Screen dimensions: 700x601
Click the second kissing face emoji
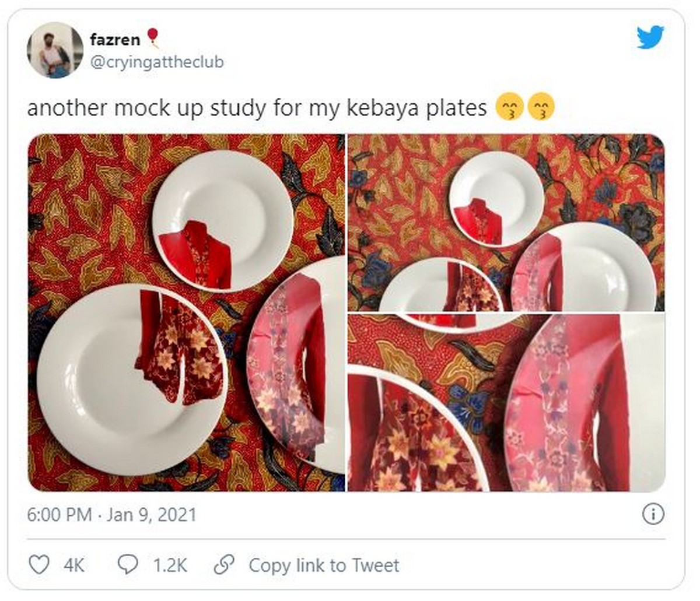click(541, 108)
